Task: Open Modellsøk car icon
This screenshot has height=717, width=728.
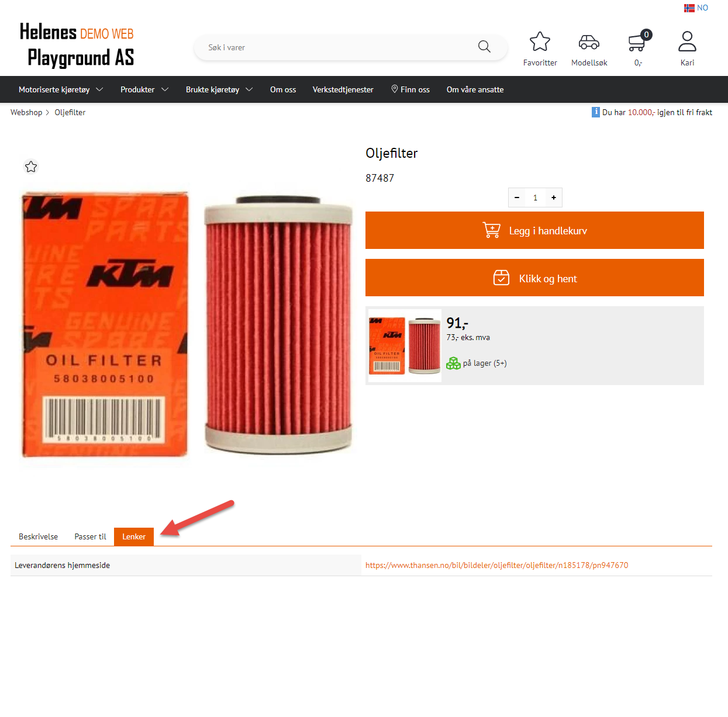Action: [x=589, y=42]
